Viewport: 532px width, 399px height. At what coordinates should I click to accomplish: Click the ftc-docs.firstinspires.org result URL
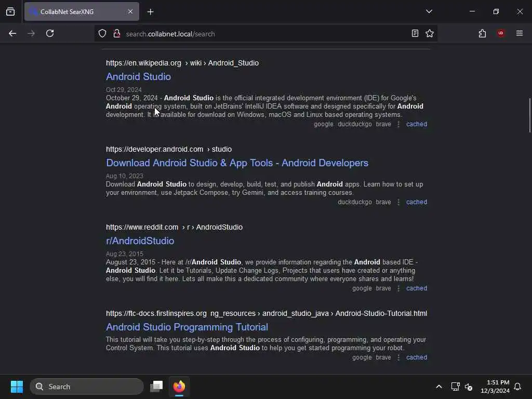(267, 313)
